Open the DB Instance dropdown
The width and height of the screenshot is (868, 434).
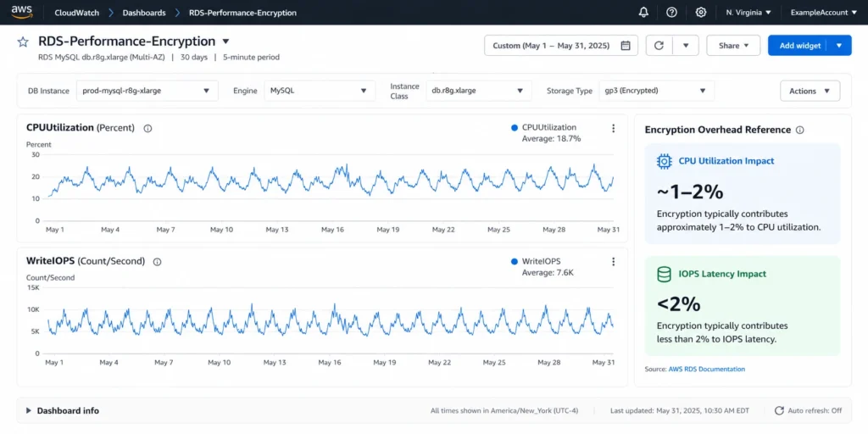[x=147, y=91]
